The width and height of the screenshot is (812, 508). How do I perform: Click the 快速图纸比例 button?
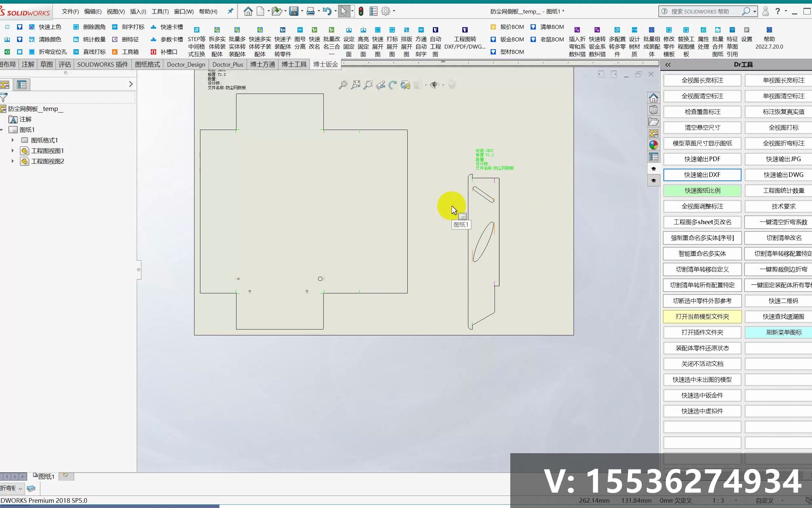tap(702, 191)
